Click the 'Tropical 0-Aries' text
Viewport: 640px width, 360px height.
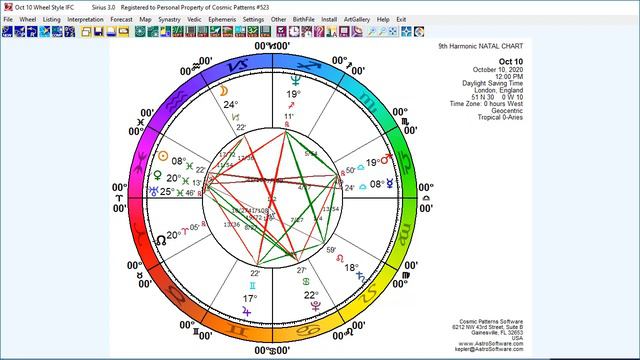point(500,117)
